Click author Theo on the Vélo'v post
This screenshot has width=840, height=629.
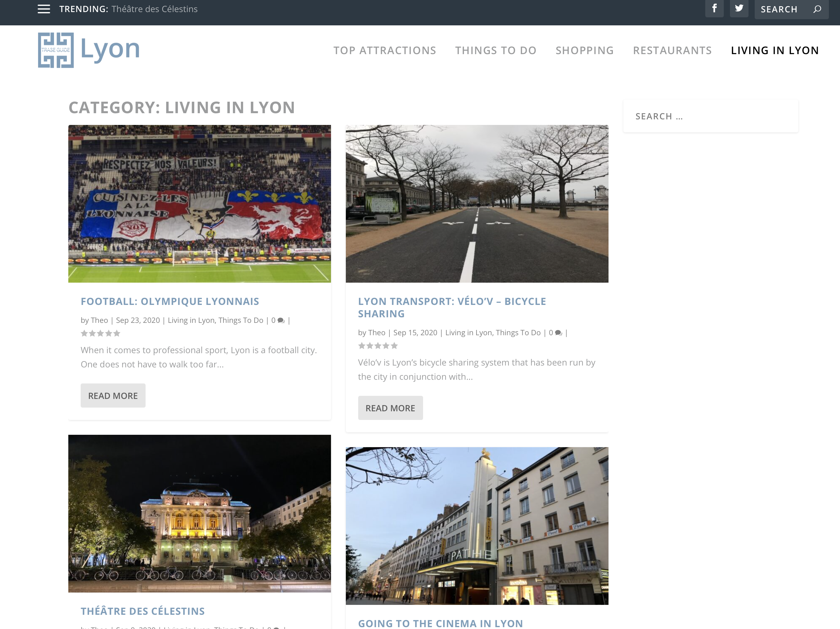click(377, 333)
